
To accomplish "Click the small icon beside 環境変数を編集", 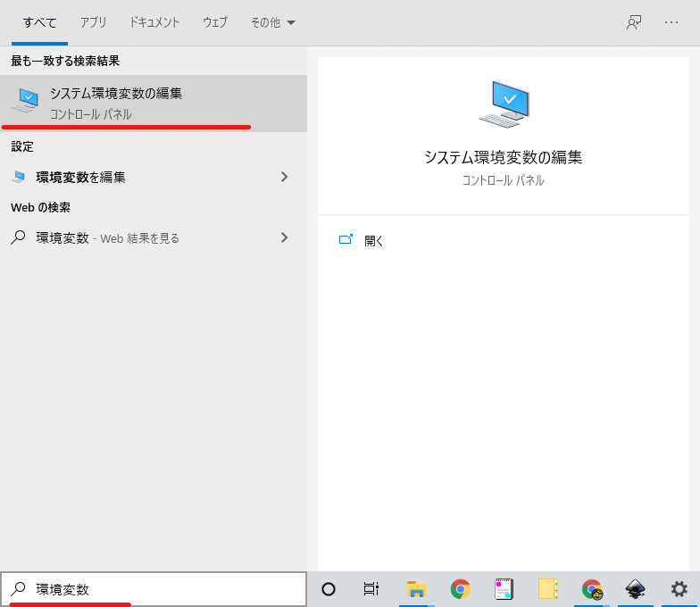I will (x=18, y=177).
